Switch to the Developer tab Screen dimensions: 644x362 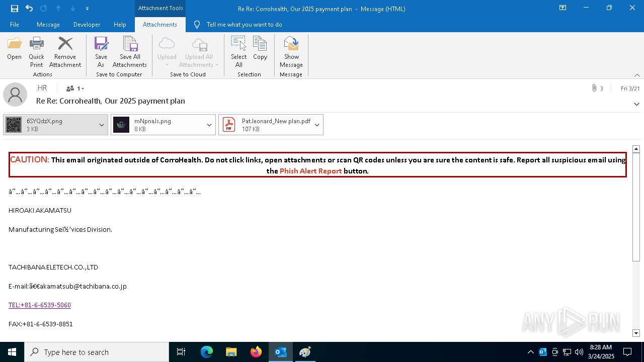pos(87,25)
